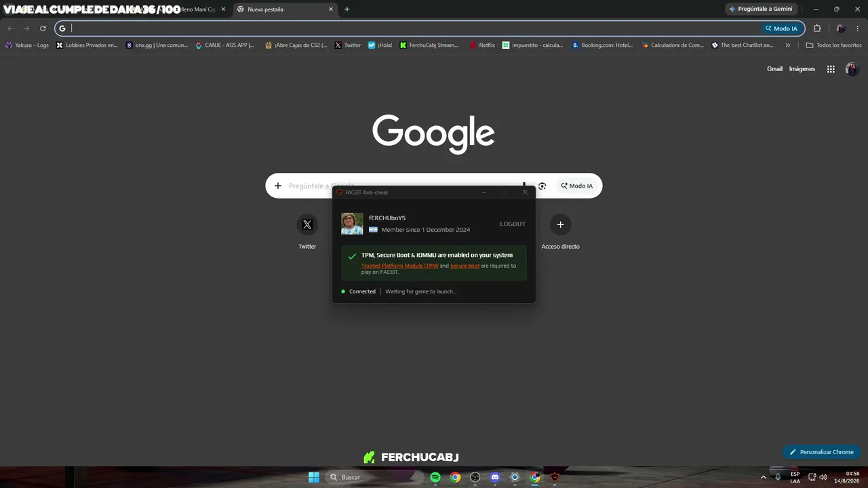Open the Trusted Platform Module (TPM) link
Viewport: 868px width, 488px height.
pyautogui.click(x=400, y=266)
